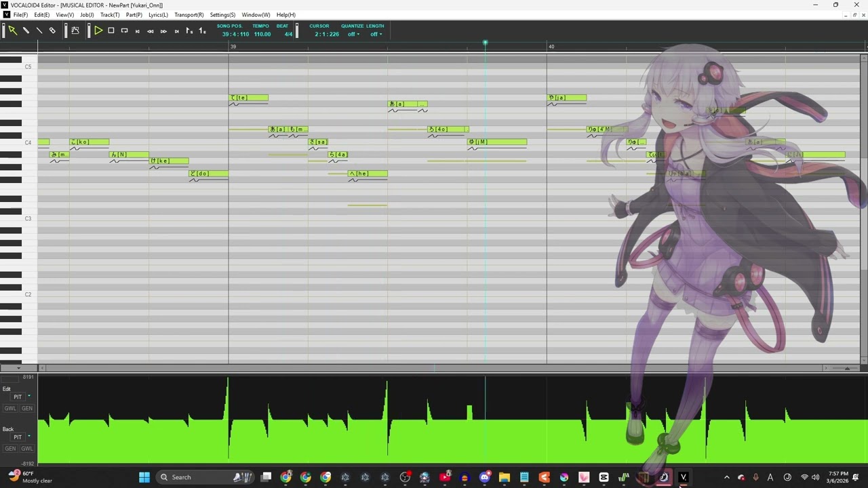Click the Tempo value 110.00
Screen dimensions: 868x488
click(262, 34)
